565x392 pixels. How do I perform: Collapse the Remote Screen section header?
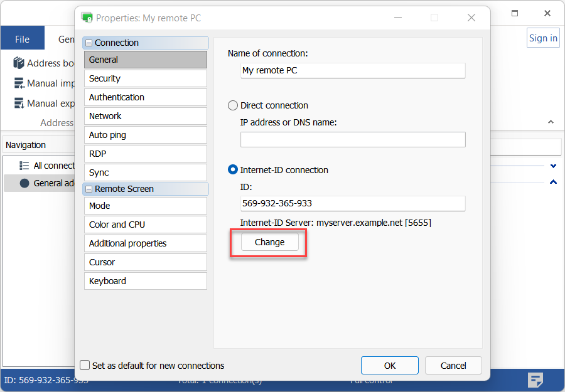tap(89, 189)
